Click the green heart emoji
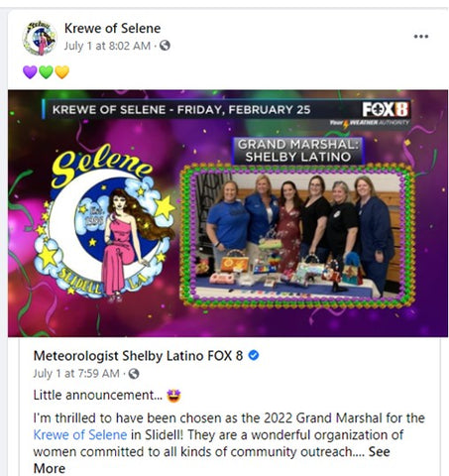The image size is (449, 476). pyautogui.click(x=46, y=71)
